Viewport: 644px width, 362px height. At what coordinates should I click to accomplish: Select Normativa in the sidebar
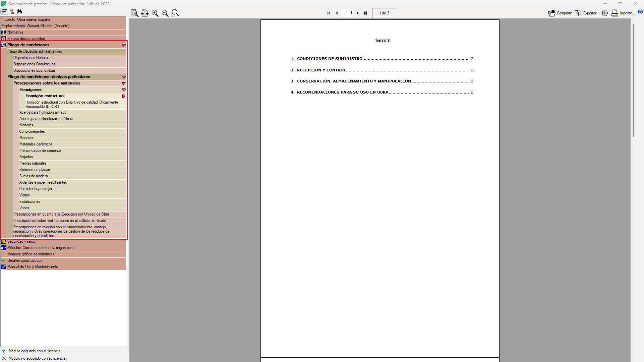coord(15,32)
